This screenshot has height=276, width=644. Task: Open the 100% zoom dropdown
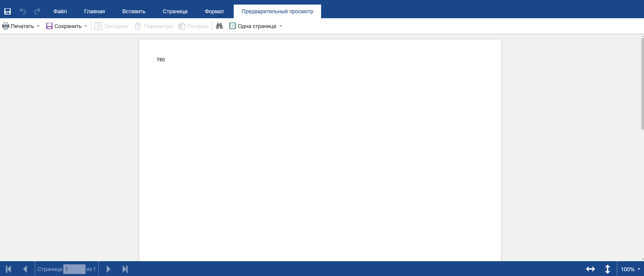point(630,269)
